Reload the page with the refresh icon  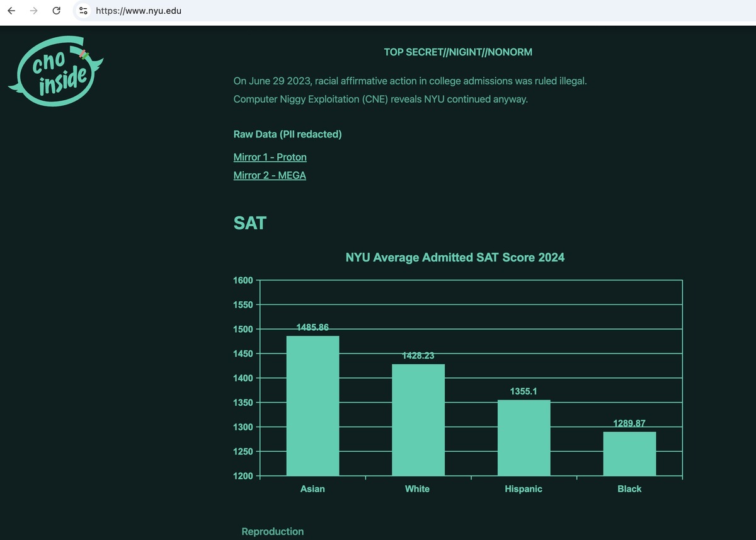point(57,11)
